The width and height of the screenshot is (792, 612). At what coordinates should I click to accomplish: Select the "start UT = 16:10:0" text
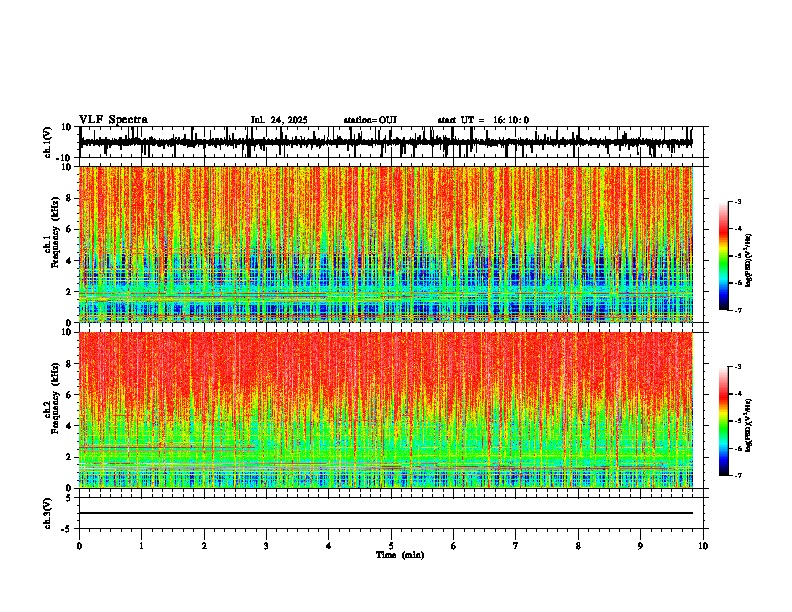point(483,120)
